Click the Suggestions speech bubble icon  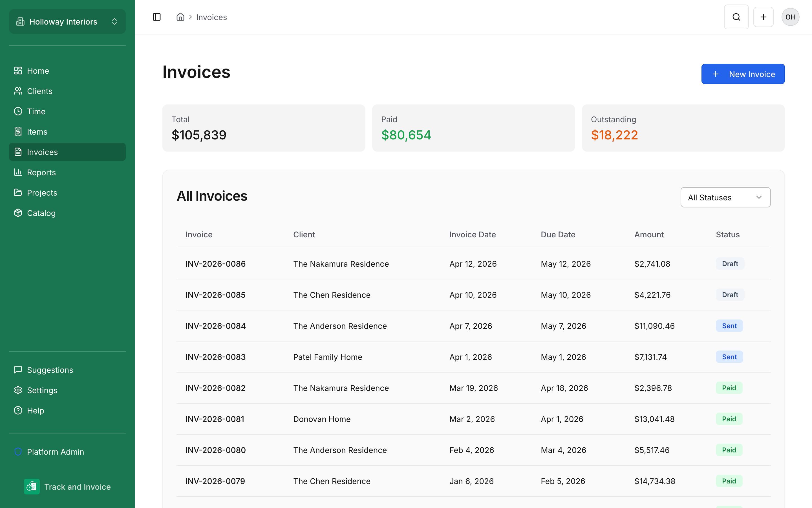pos(18,370)
